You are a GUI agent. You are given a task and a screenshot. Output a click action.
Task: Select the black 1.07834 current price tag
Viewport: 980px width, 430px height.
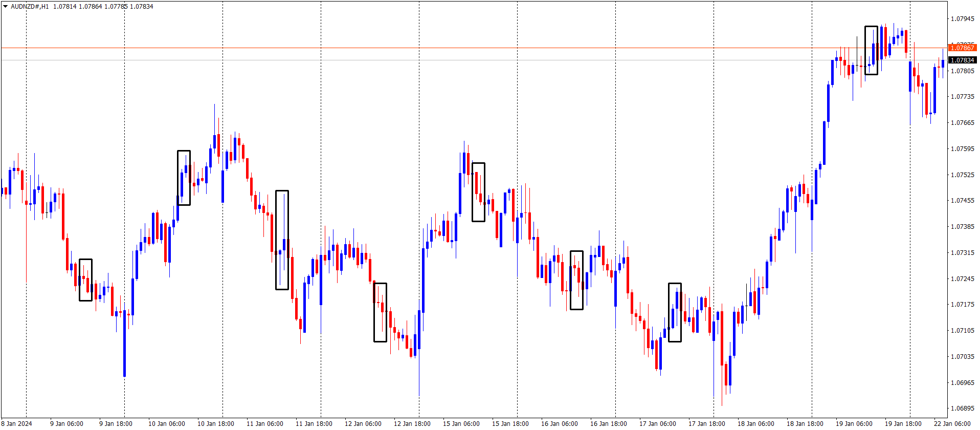(962, 60)
